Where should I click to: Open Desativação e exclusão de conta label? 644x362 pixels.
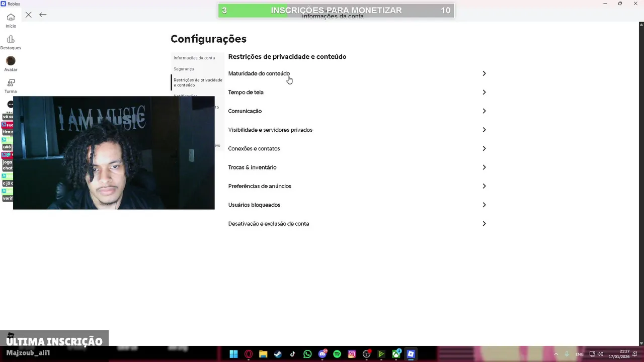(x=269, y=224)
